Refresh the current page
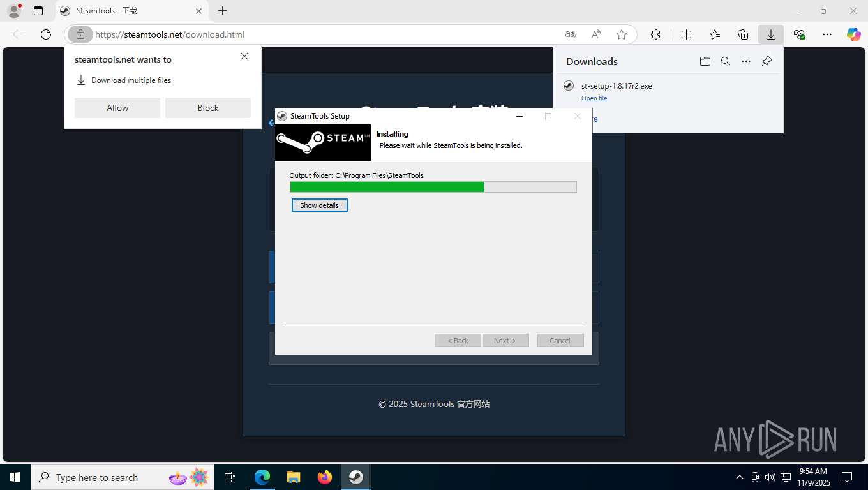Screen dimensions: 868x490 tap(45, 34)
